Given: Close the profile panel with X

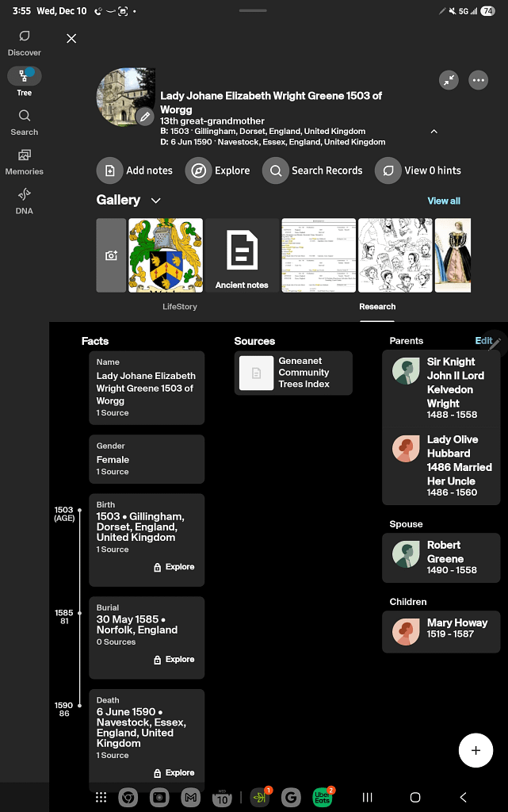Looking at the screenshot, I should pyautogui.click(x=71, y=38).
